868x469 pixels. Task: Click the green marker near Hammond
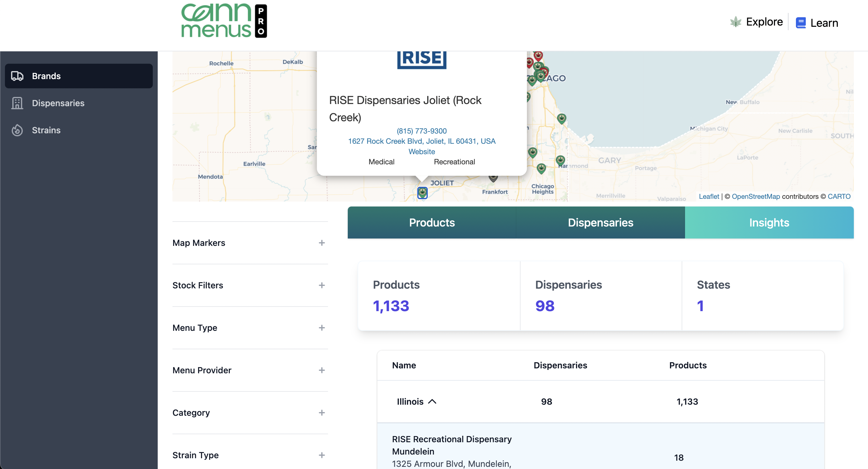pos(560,160)
